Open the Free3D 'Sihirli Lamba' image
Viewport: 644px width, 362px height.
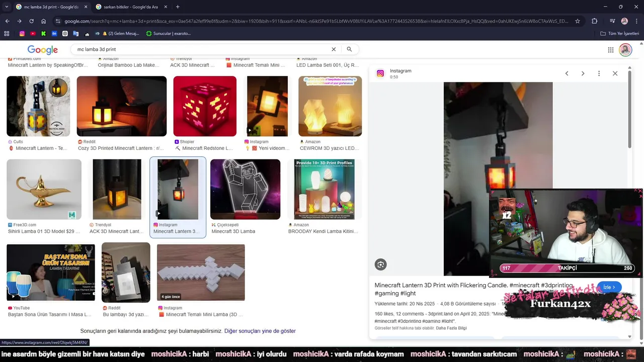tap(44, 189)
